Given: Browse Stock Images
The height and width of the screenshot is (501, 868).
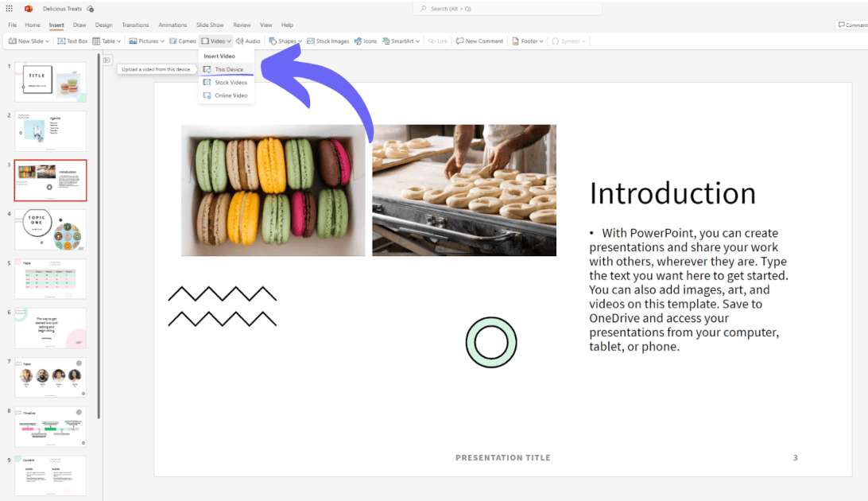Looking at the screenshot, I should point(328,41).
